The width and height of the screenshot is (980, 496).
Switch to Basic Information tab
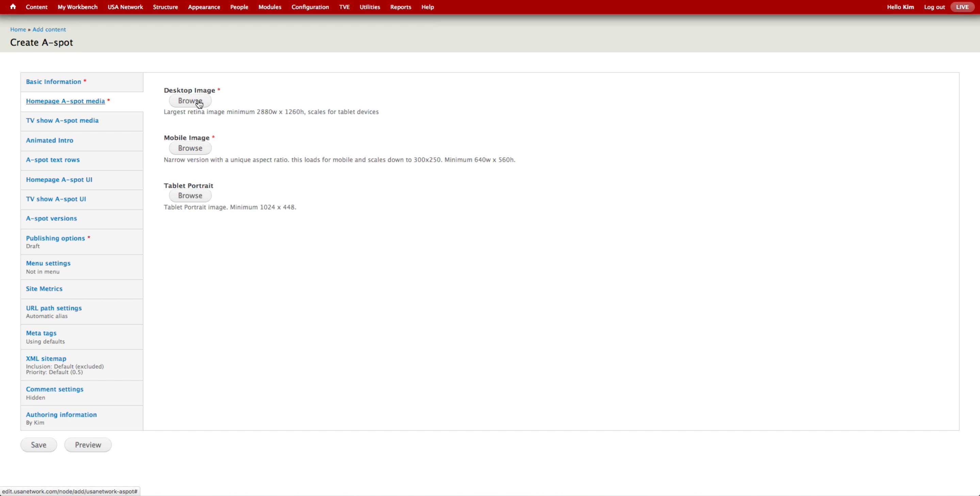(53, 82)
